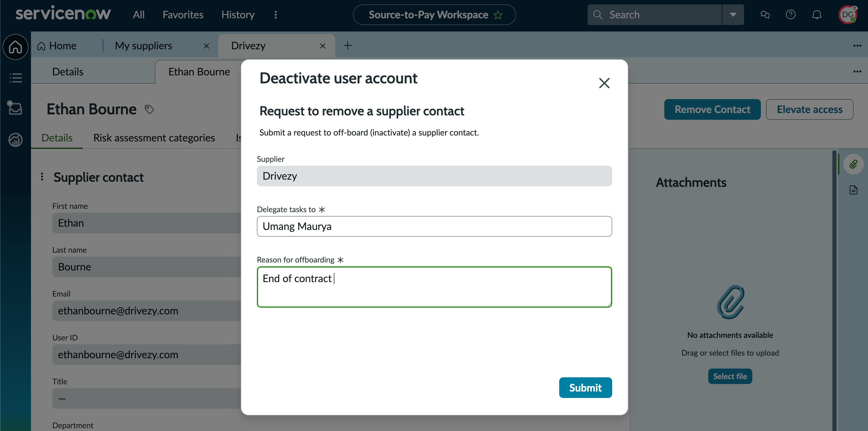Open the All menu

[138, 14]
